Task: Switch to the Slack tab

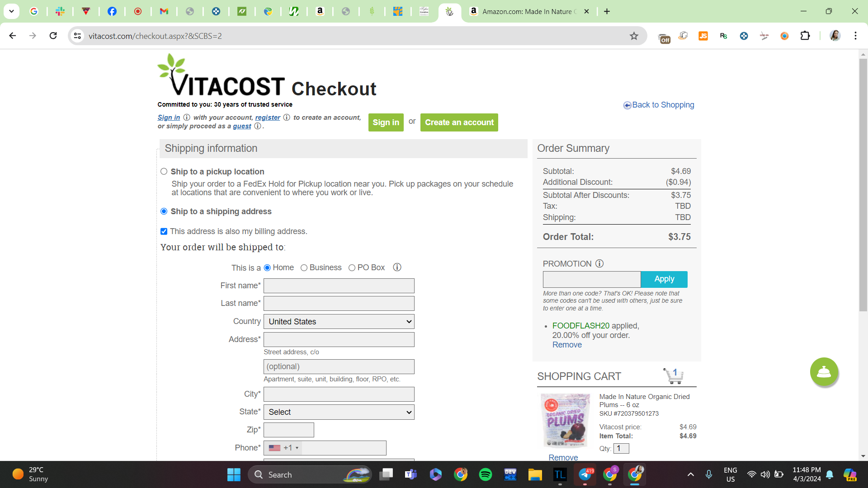Action: pyautogui.click(x=60, y=11)
